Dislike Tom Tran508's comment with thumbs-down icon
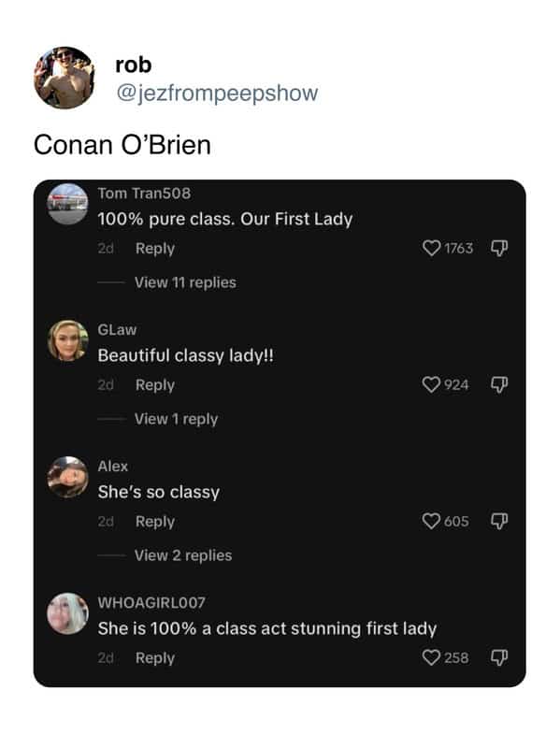 pos(499,248)
